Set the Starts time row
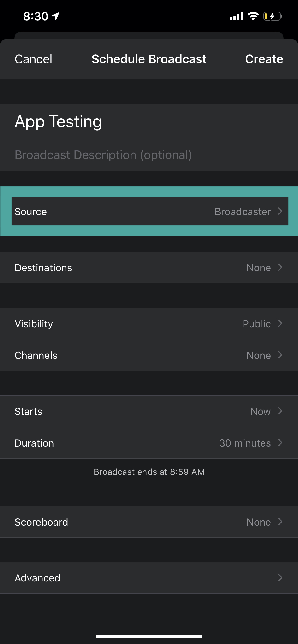Screen dimensions: 298x644 click(x=149, y=411)
